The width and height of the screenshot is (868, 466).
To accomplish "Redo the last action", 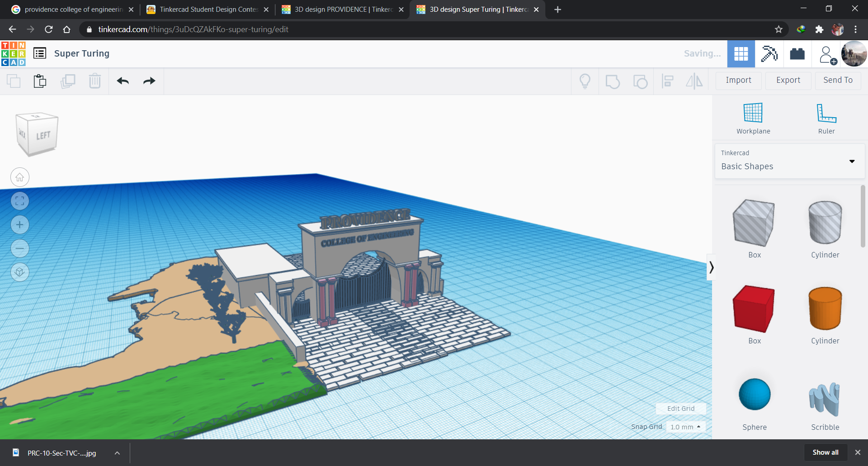I will click(x=149, y=81).
